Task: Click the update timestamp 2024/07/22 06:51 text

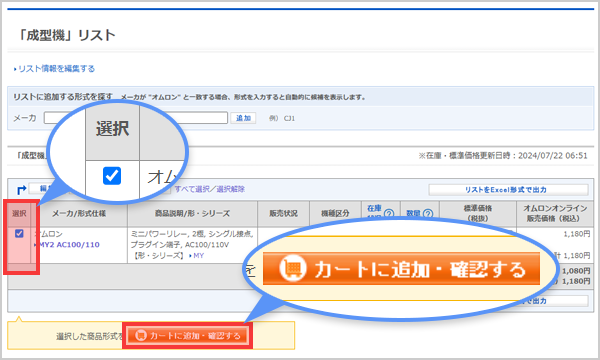Action: [x=553, y=156]
